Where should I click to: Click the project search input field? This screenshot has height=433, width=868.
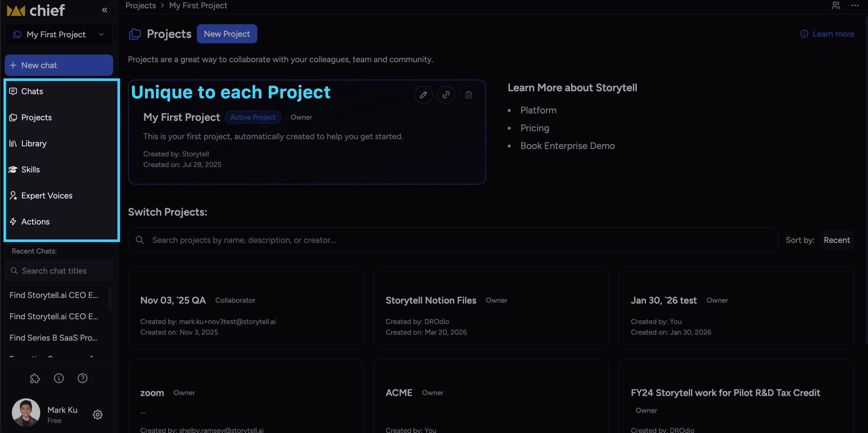(453, 240)
